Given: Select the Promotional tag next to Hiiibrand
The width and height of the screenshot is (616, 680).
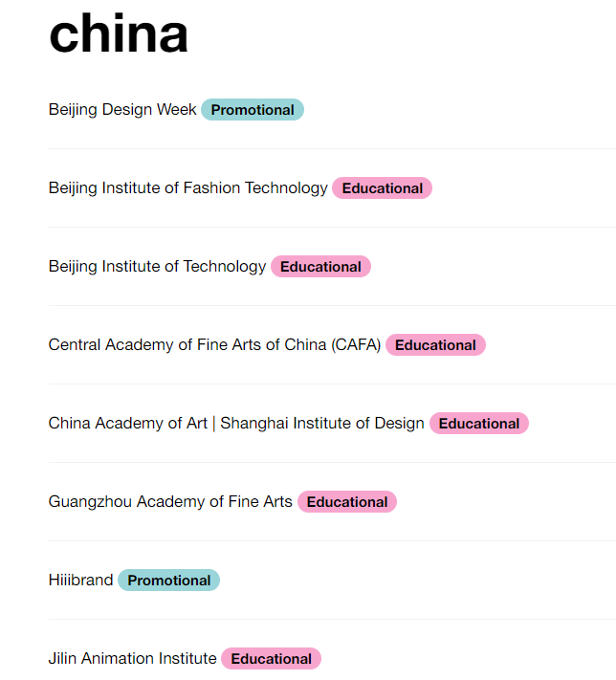Looking at the screenshot, I should pos(169,581).
